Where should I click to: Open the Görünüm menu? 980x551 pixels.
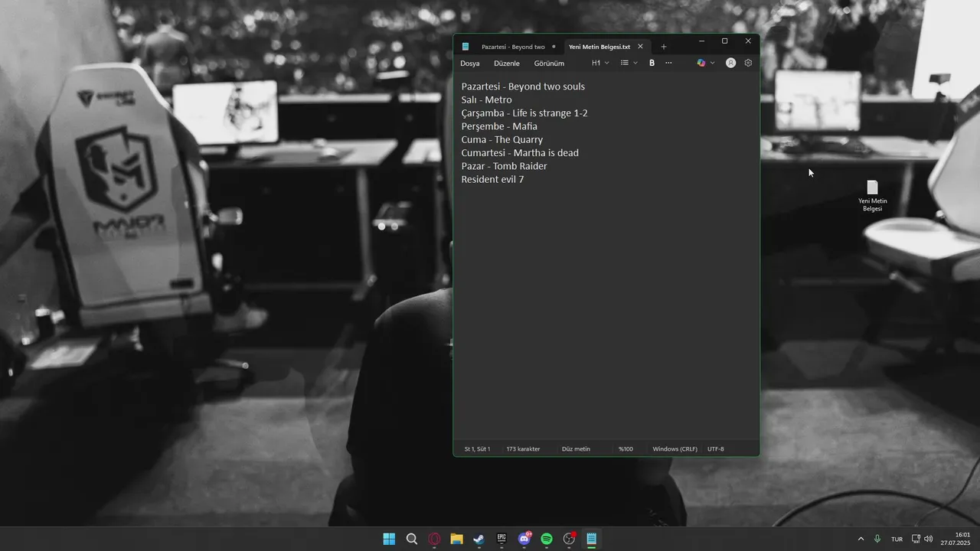pos(549,64)
